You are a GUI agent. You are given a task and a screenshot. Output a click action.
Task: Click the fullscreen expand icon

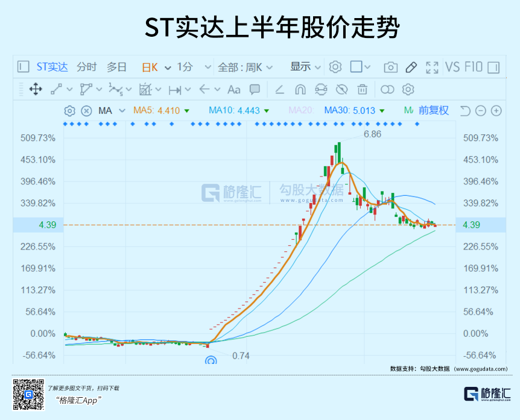[432, 67]
